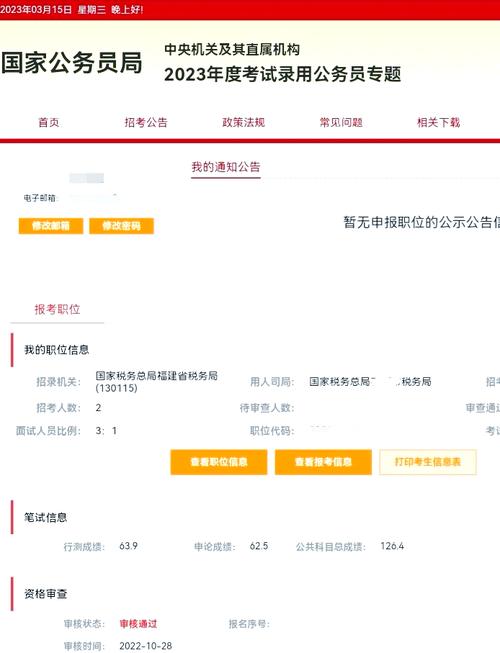
Task: Open the 相关下载 navigation item
Action: 438,122
